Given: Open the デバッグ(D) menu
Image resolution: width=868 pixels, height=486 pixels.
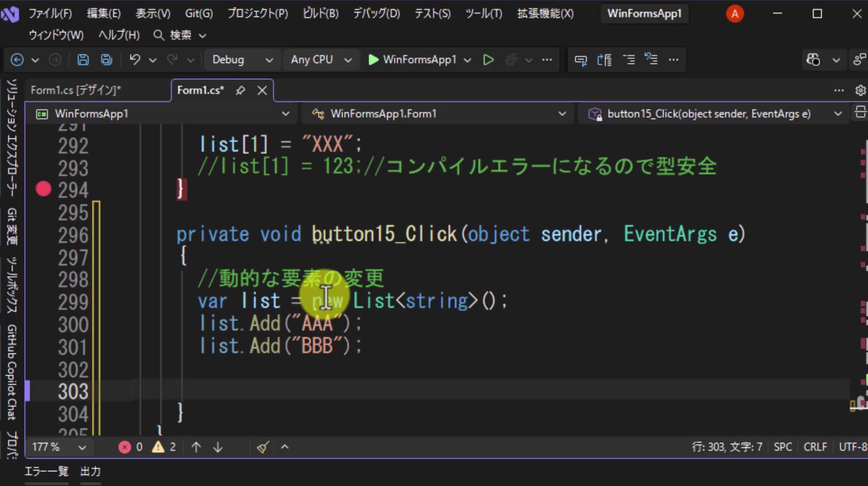Looking at the screenshot, I should tap(377, 14).
